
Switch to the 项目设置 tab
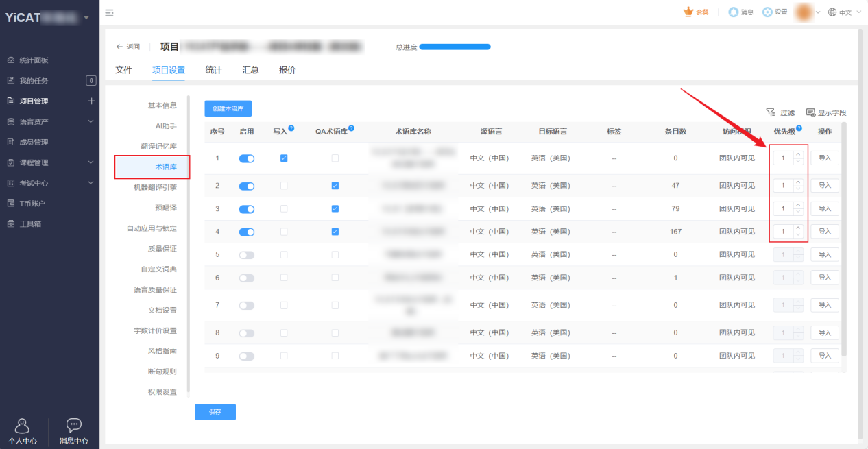point(169,70)
